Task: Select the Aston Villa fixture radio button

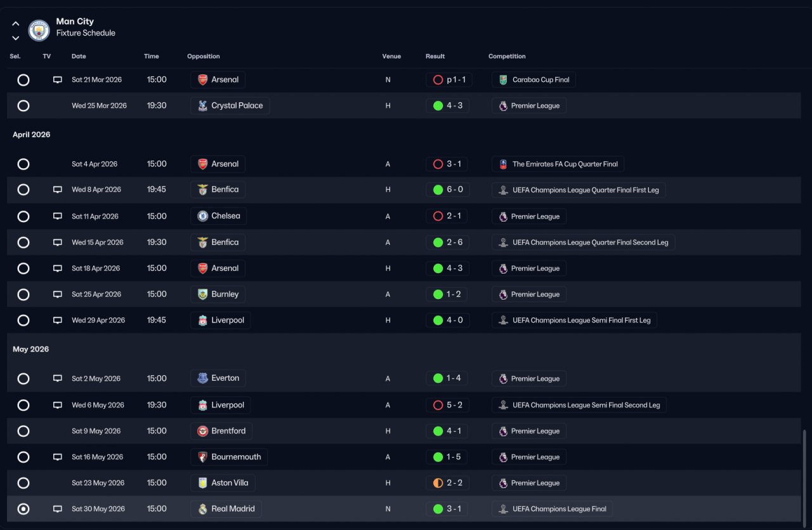Action: coord(23,483)
